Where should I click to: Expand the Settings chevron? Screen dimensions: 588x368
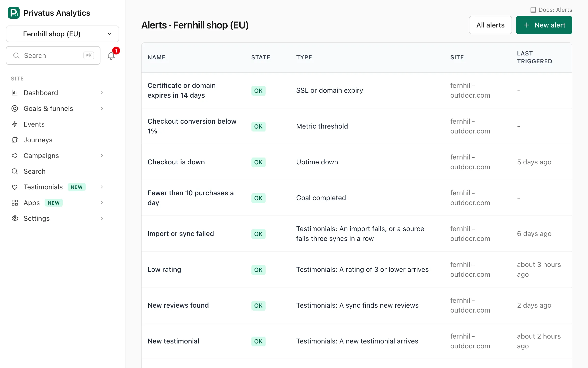point(102,218)
